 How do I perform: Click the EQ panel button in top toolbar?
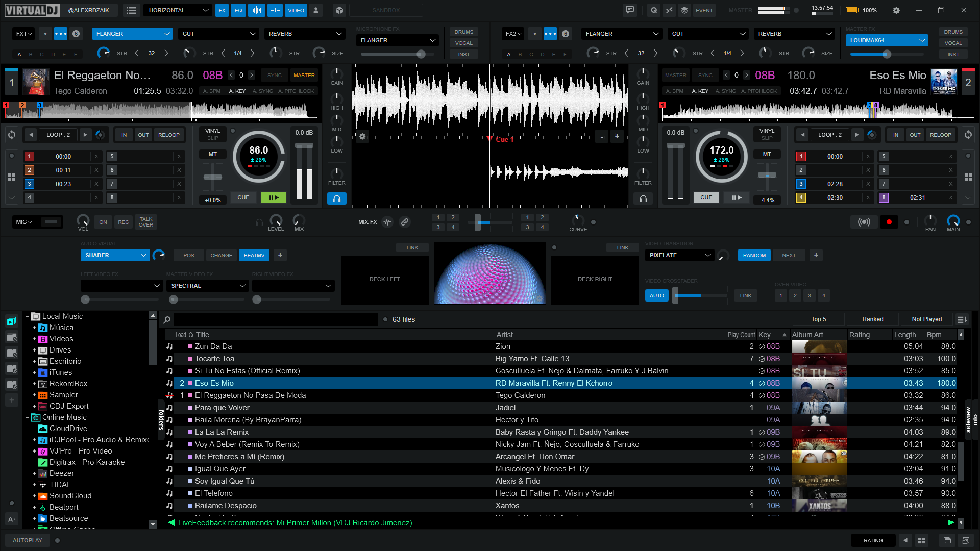[x=238, y=10]
